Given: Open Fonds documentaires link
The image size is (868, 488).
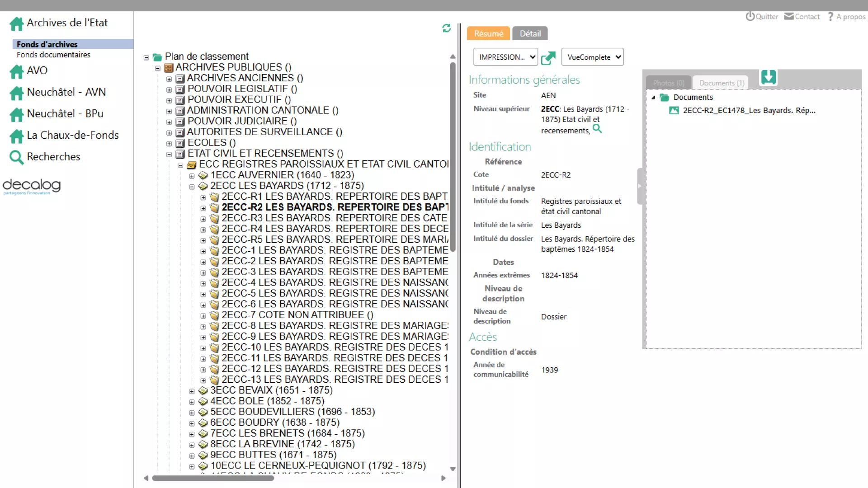Looking at the screenshot, I should click(x=53, y=55).
